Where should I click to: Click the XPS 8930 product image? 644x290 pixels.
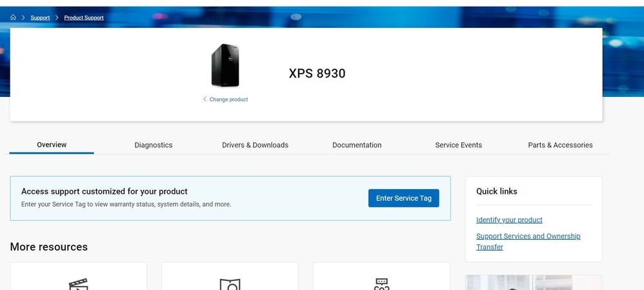(x=225, y=65)
